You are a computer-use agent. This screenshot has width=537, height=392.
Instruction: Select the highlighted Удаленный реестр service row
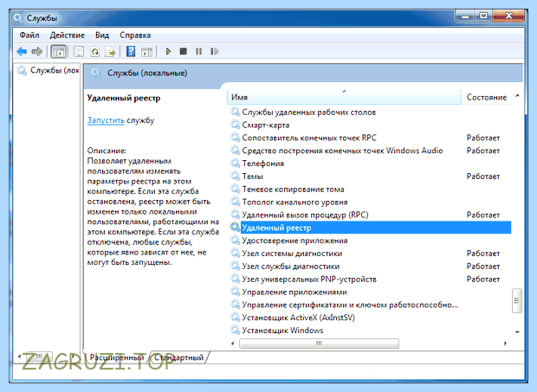pos(376,228)
